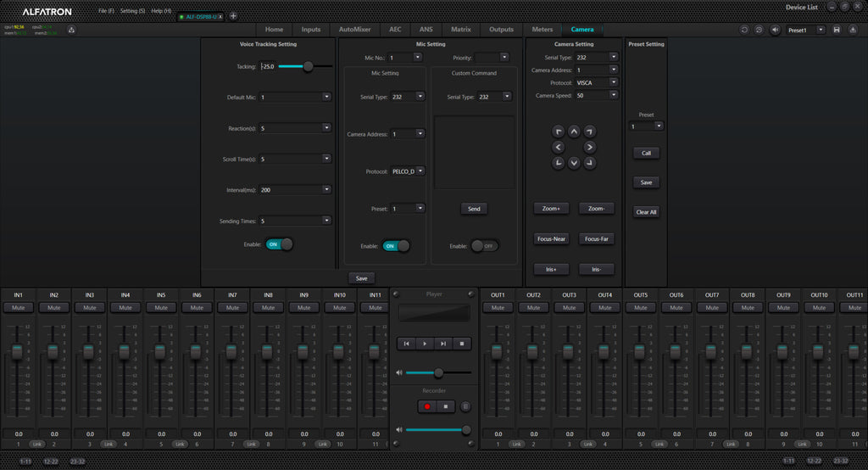
Task: Start playback in the Player
Action: 425,344
